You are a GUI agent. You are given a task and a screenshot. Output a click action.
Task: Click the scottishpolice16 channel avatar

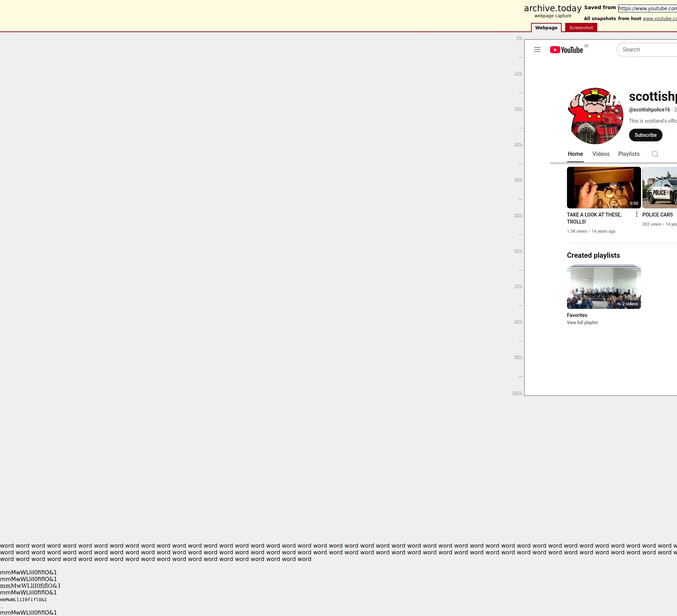click(x=595, y=116)
